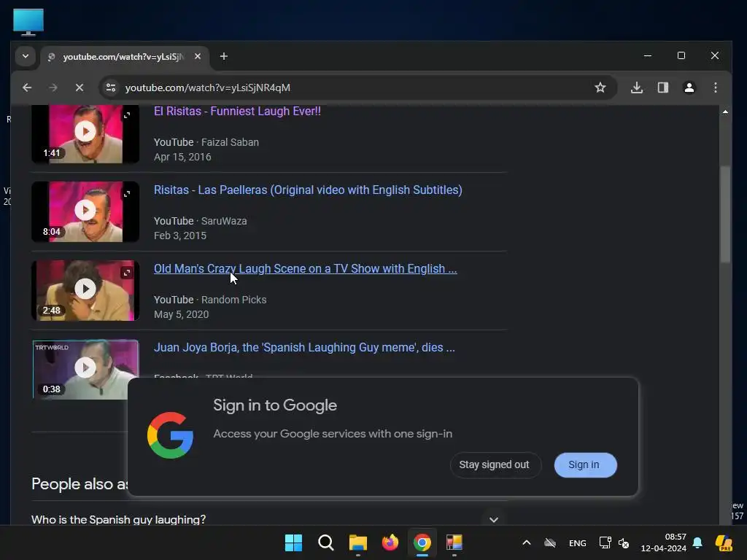Click the Faizal Saban channel text
This screenshot has width=747, height=560.
point(230,142)
